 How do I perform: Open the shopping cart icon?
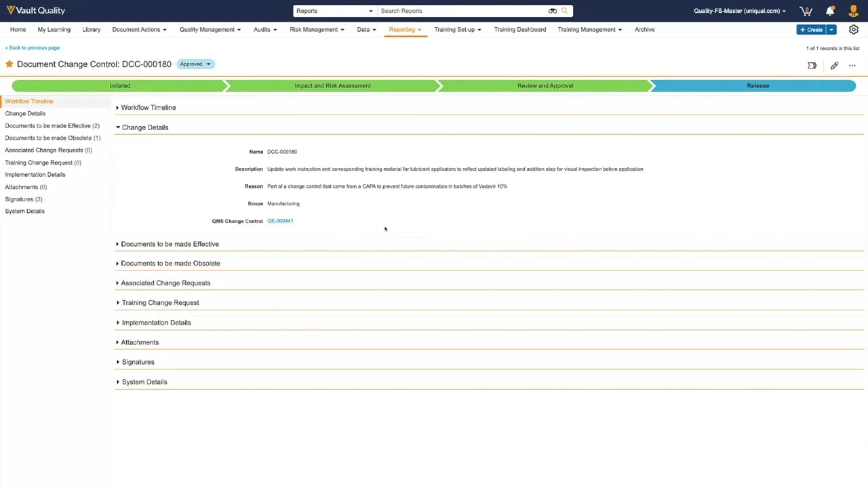coord(806,11)
